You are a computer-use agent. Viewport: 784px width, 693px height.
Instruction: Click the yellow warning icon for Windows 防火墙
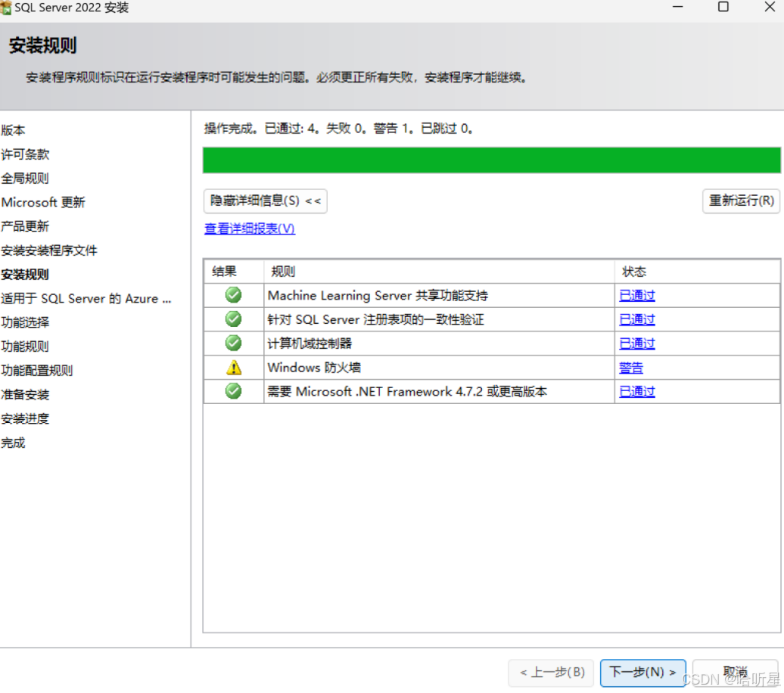[x=234, y=368]
